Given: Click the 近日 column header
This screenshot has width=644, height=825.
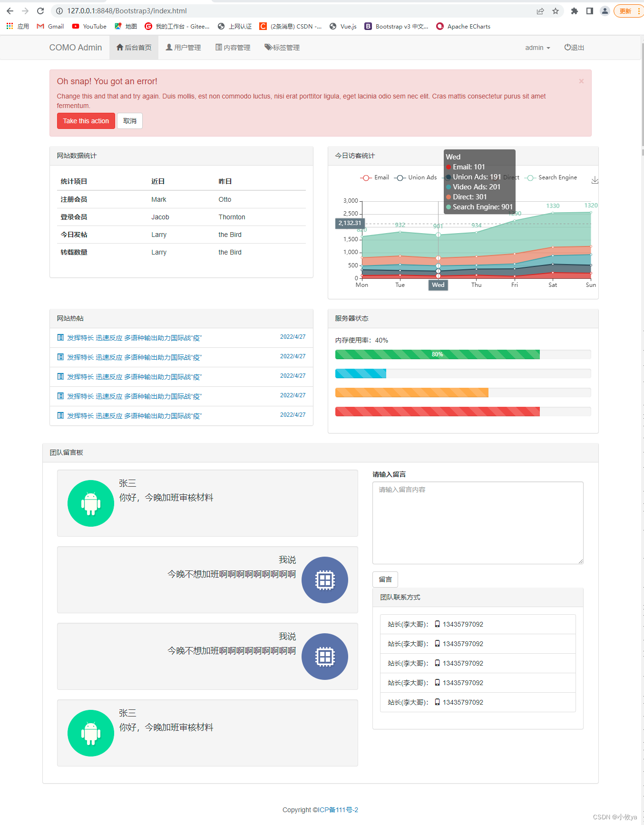Looking at the screenshot, I should click(158, 182).
